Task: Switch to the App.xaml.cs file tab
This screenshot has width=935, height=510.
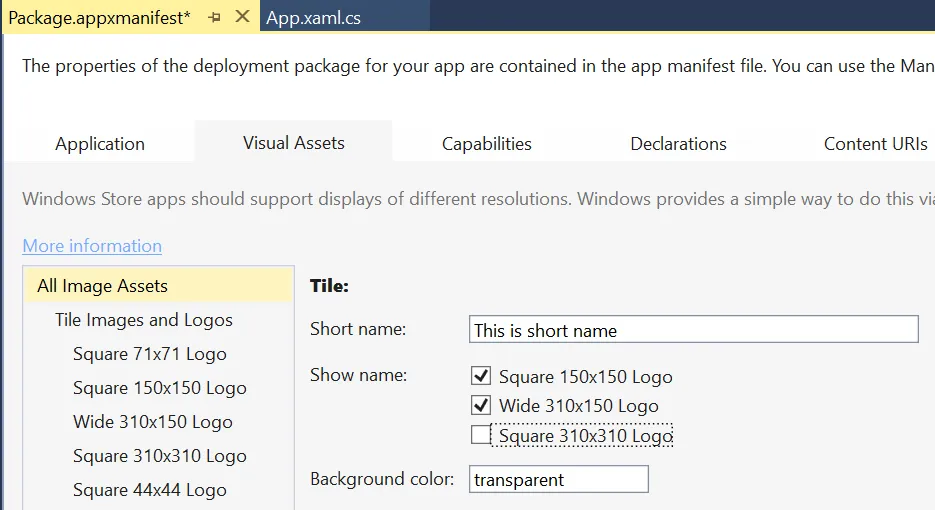Action: click(x=314, y=17)
